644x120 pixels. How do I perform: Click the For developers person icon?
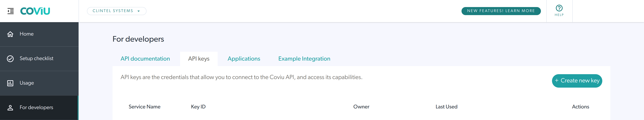(10, 108)
